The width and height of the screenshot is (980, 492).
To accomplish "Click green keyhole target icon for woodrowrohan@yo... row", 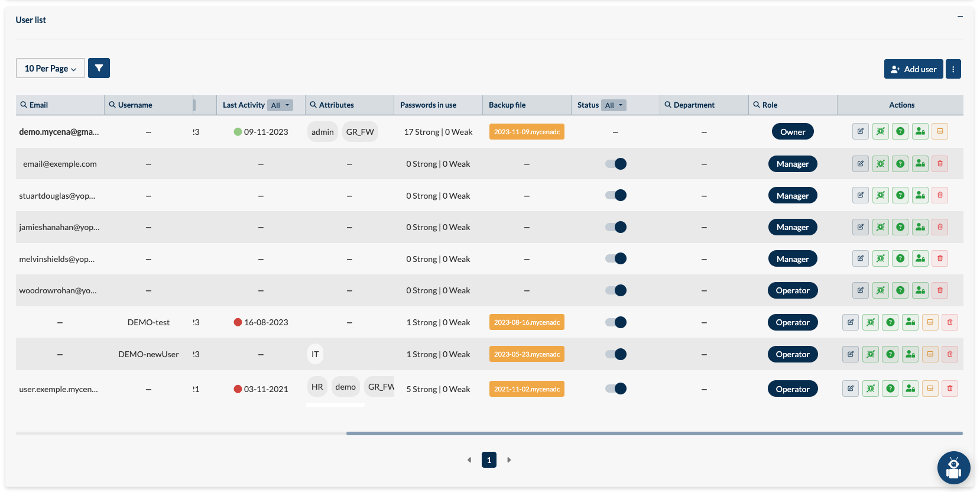I will (x=881, y=290).
